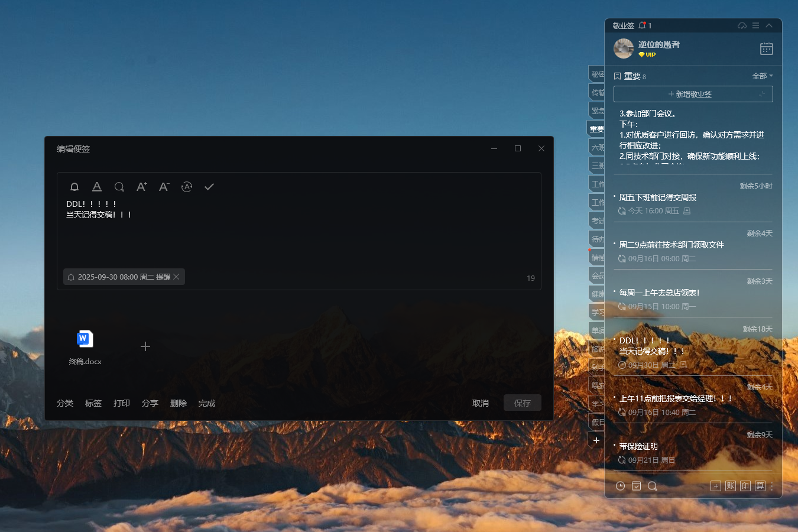Switch to the 待办 category tab

tap(597, 239)
